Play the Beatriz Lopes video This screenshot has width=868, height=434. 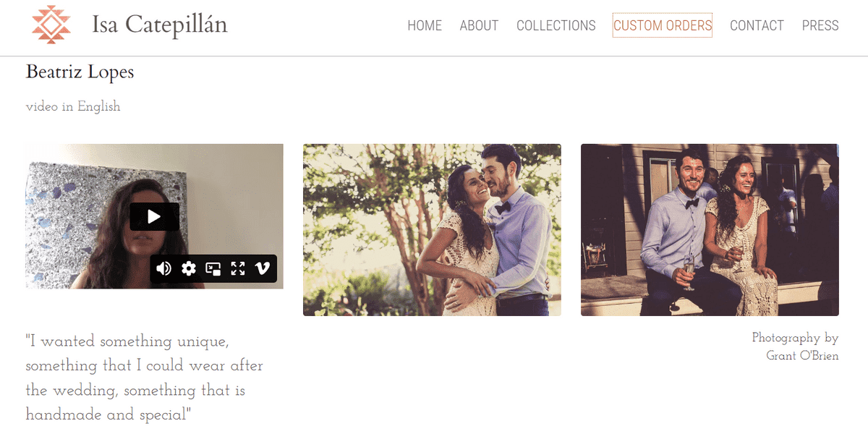coord(154,216)
